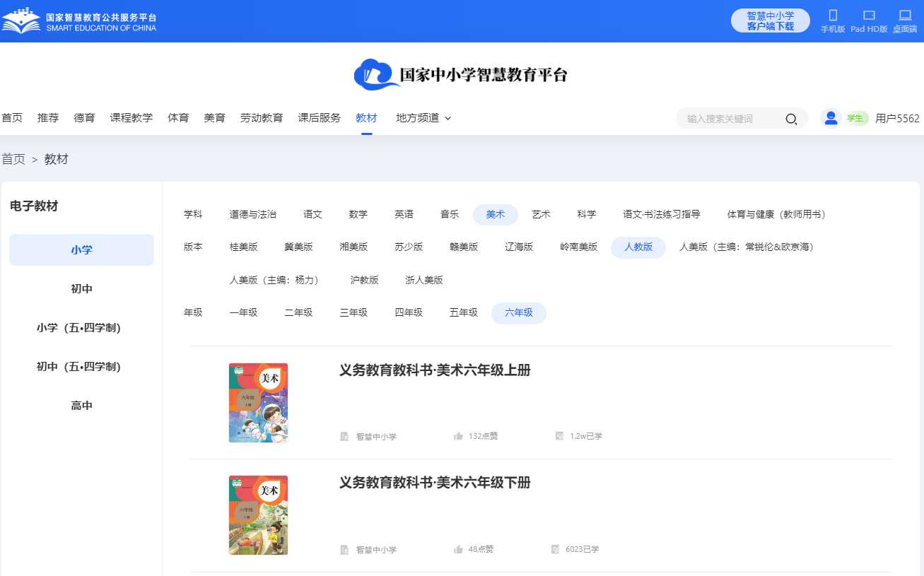Pick the 赣美版 edition filter
This screenshot has width=924, height=576.
tap(464, 247)
